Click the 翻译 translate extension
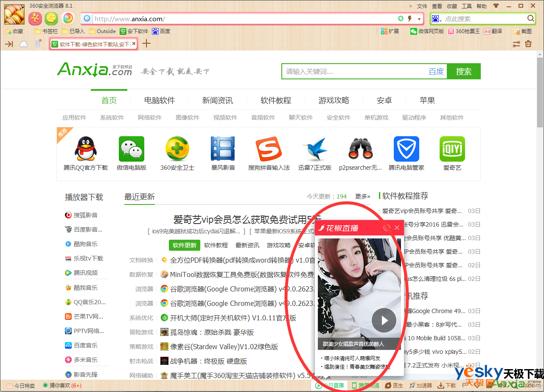This screenshot has width=544, height=392. click(x=493, y=31)
